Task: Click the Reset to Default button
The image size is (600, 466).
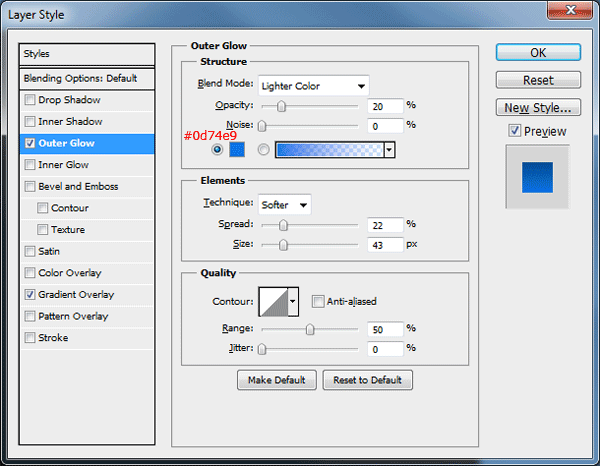Action: 367,380
